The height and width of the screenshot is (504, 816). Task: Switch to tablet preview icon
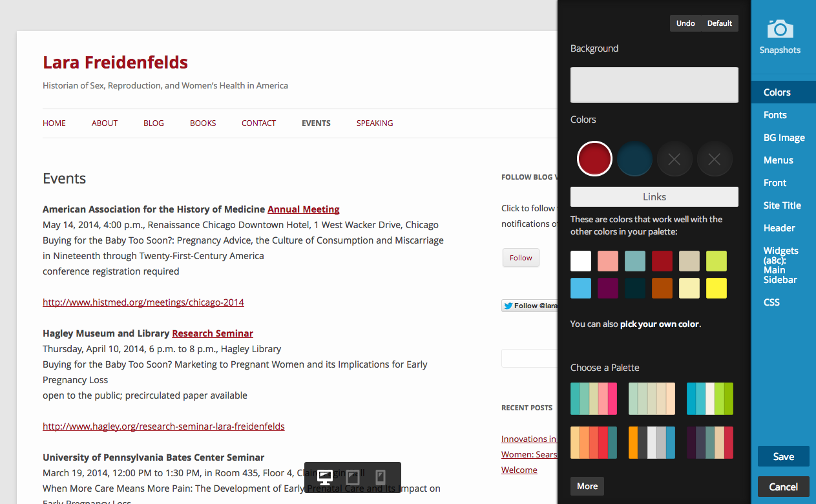click(353, 478)
